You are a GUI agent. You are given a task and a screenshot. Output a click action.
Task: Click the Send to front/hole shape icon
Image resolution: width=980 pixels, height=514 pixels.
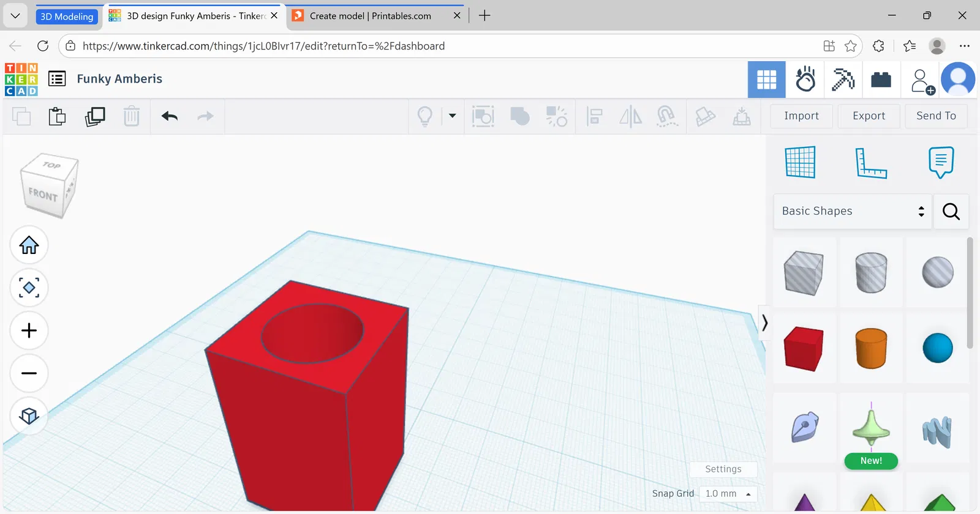tap(705, 116)
